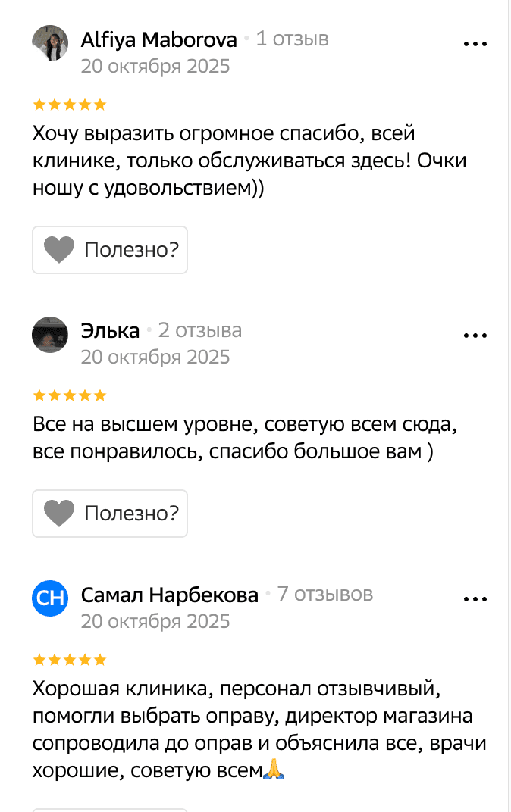Click the star rating on Самал's review

[x=69, y=660]
